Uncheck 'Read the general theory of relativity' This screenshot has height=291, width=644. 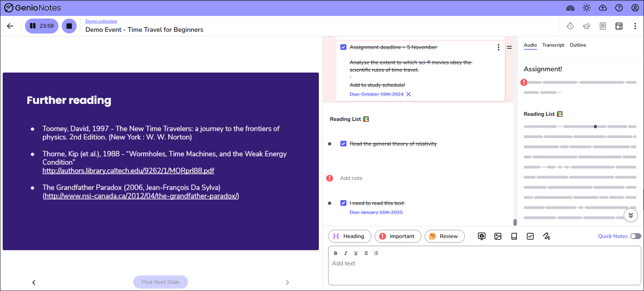(343, 144)
